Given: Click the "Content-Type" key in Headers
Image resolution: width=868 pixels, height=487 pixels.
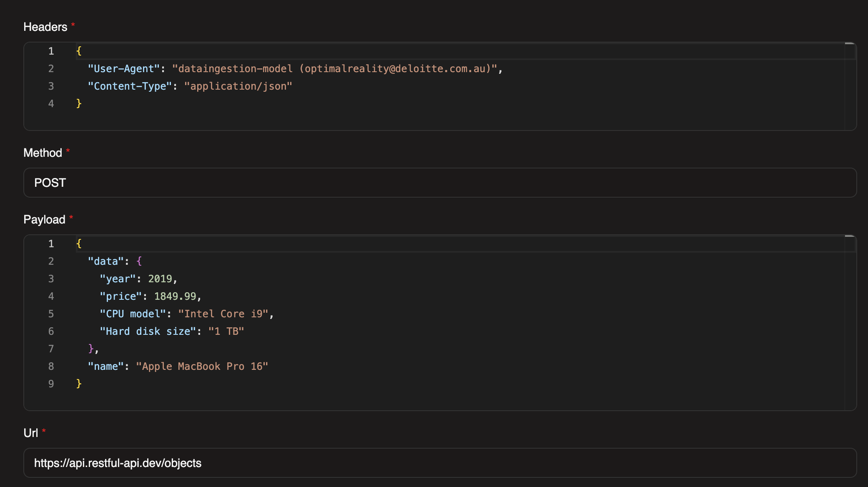Looking at the screenshot, I should (130, 86).
